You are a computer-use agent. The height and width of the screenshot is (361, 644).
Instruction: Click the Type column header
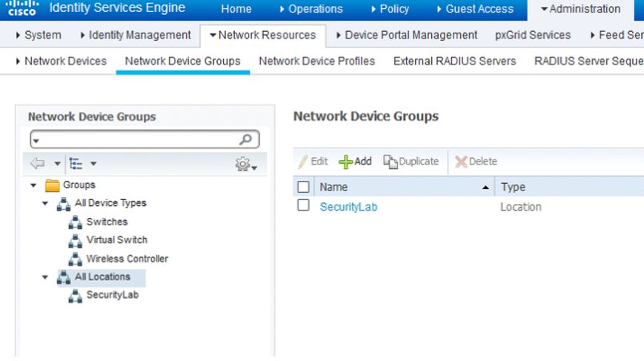click(x=513, y=188)
